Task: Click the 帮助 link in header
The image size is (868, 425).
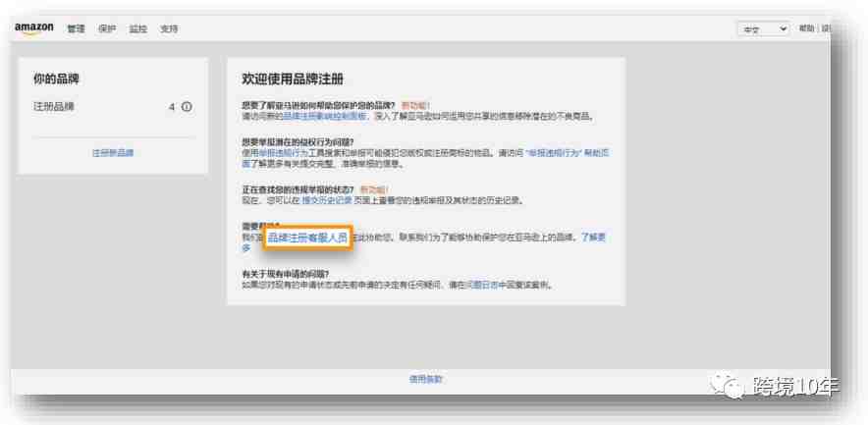Action: pos(806,28)
